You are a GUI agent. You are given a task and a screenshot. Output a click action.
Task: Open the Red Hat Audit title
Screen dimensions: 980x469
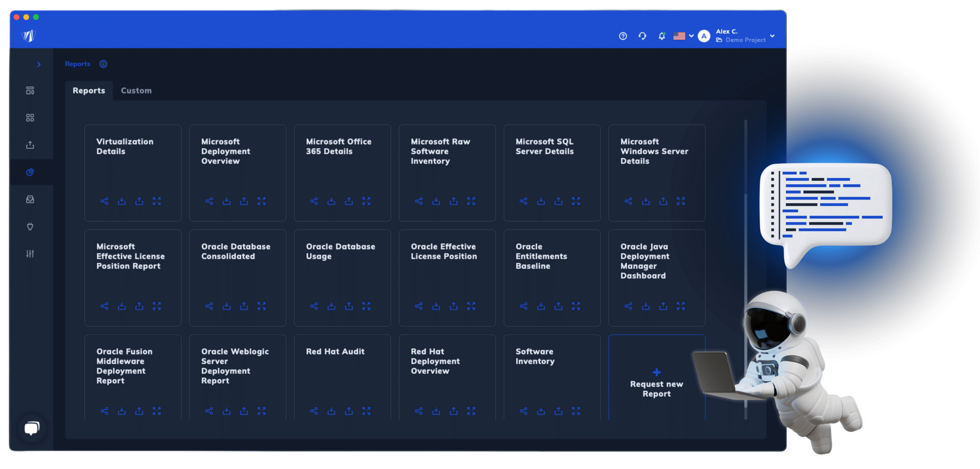[335, 351]
